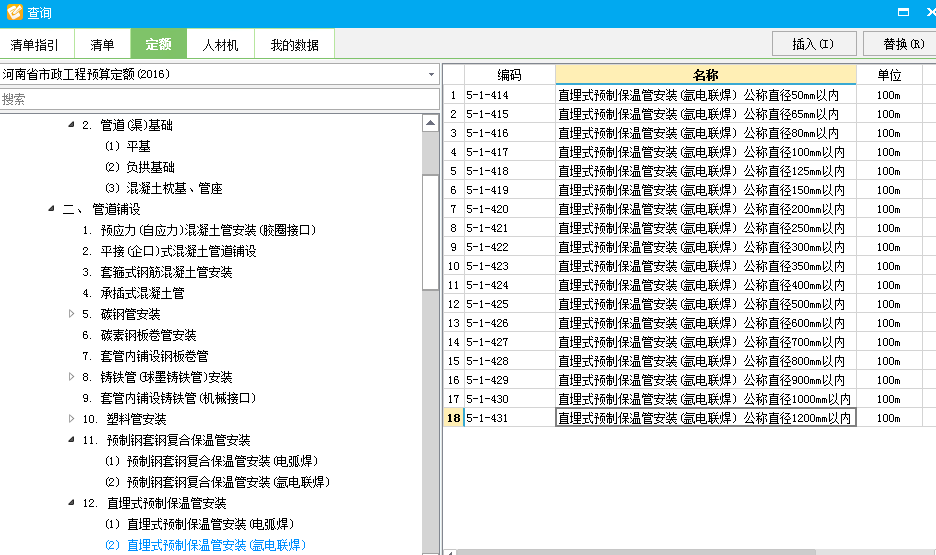Image resolution: width=936 pixels, height=555 pixels.
Task: Select 2. 平接(企口)式混凝土管道铺设
Action: pyautogui.click(x=169, y=251)
